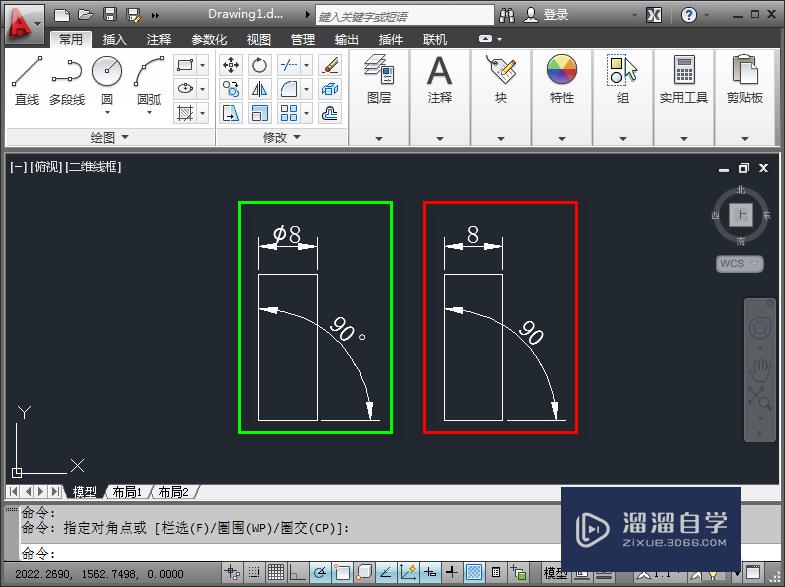Activate the Rotate tool

[259, 65]
